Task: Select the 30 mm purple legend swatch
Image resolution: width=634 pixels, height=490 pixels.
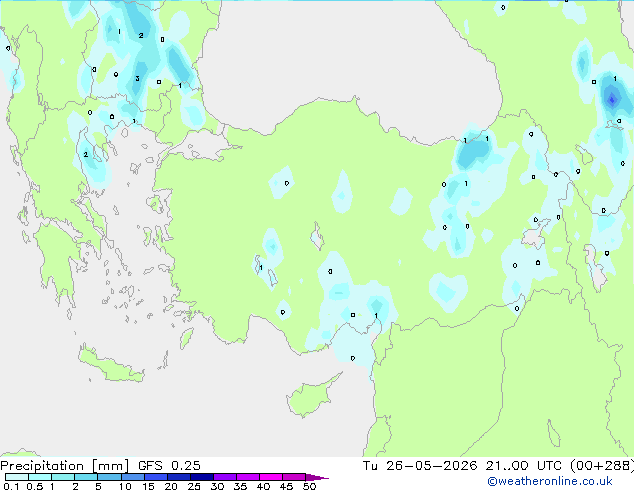Action: tap(225, 477)
